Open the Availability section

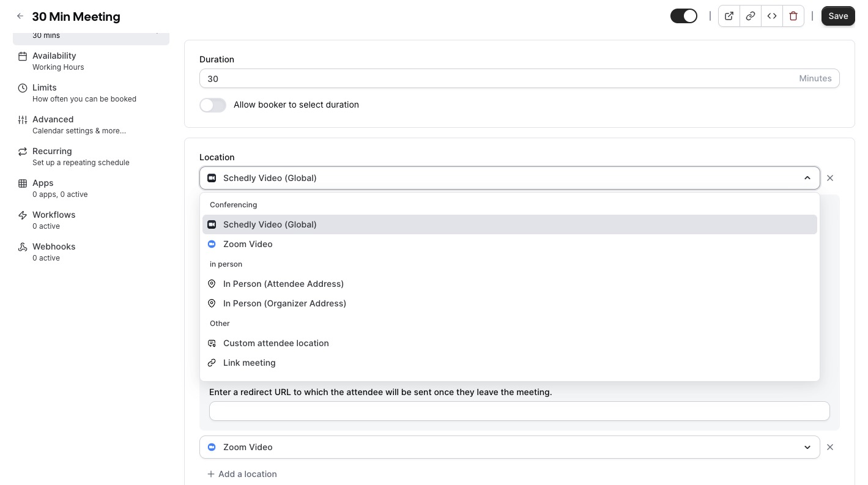coord(91,61)
